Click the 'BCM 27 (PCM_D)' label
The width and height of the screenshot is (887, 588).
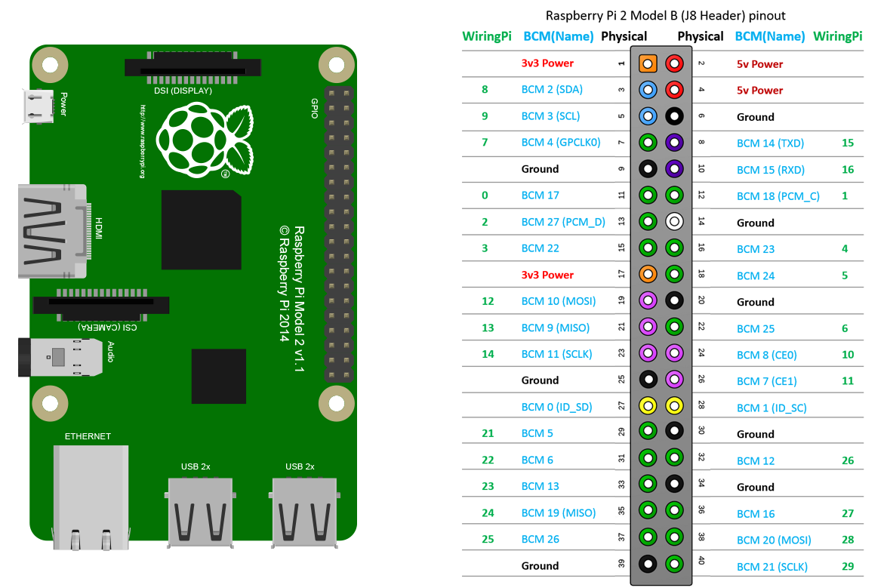tap(563, 222)
